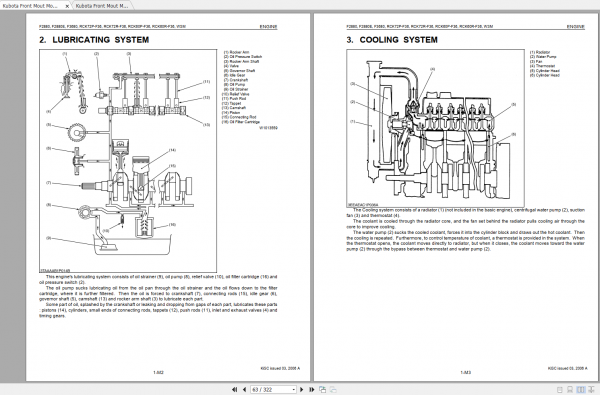Click the '(2) Oil Pressure Switch' legend entry
The height and width of the screenshot is (395, 600).
click(x=243, y=57)
